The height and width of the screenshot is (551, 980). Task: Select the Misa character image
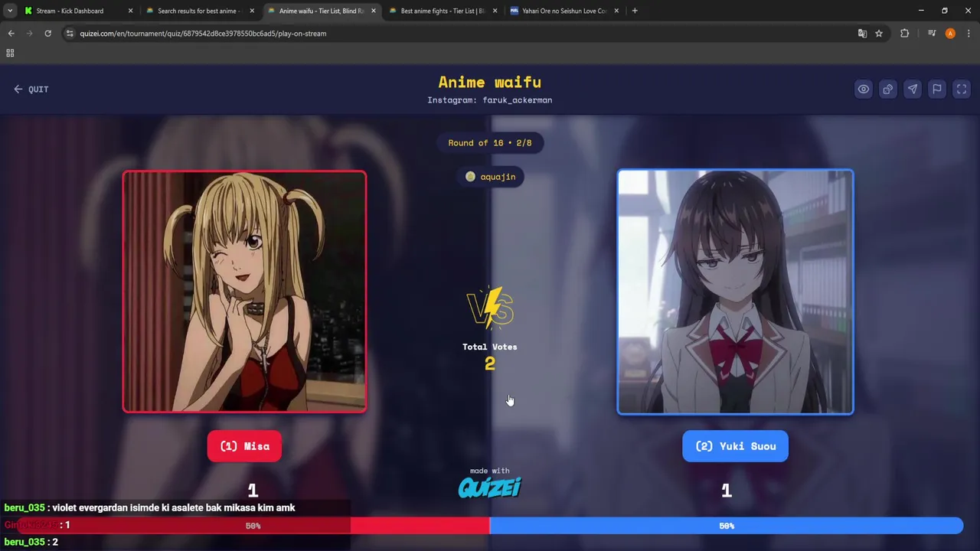coord(244,292)
